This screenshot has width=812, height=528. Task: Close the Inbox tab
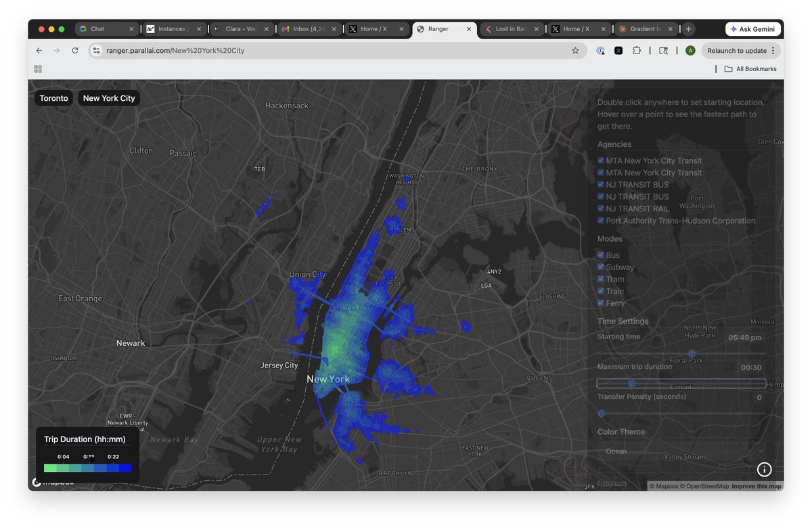point(334,29)
